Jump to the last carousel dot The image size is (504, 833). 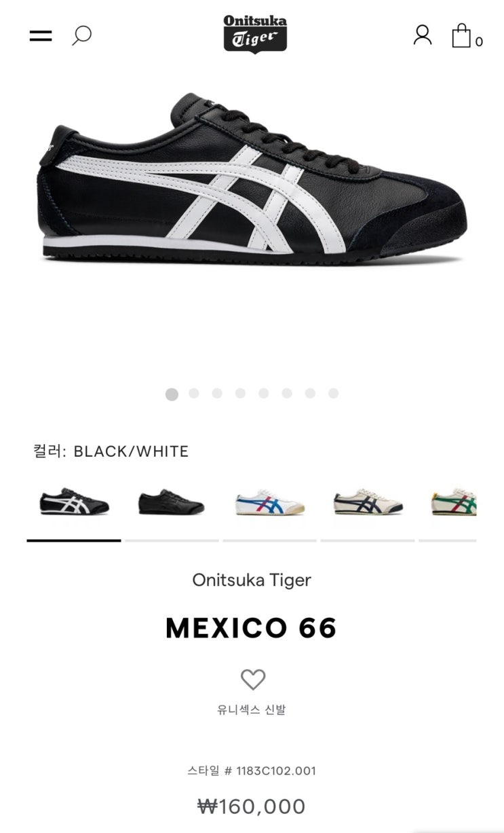click(333, 393)
